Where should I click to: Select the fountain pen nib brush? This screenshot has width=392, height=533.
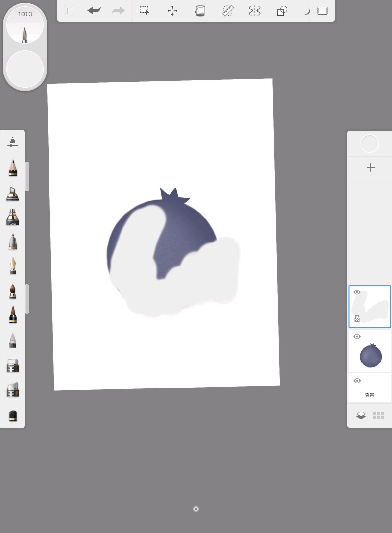(x=13, y=266)
